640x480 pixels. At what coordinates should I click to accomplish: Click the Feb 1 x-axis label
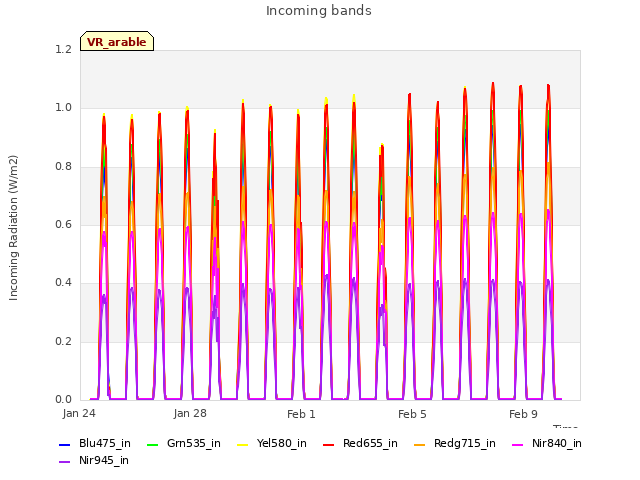(x=301, y=414)
